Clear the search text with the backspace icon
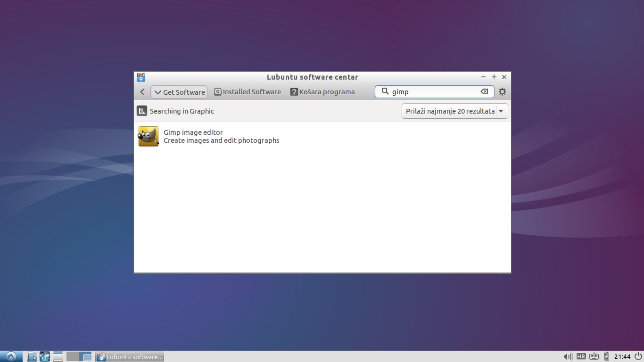Viewport: 644px width, 362px height. pyautogui.click(x=484, y=92)
